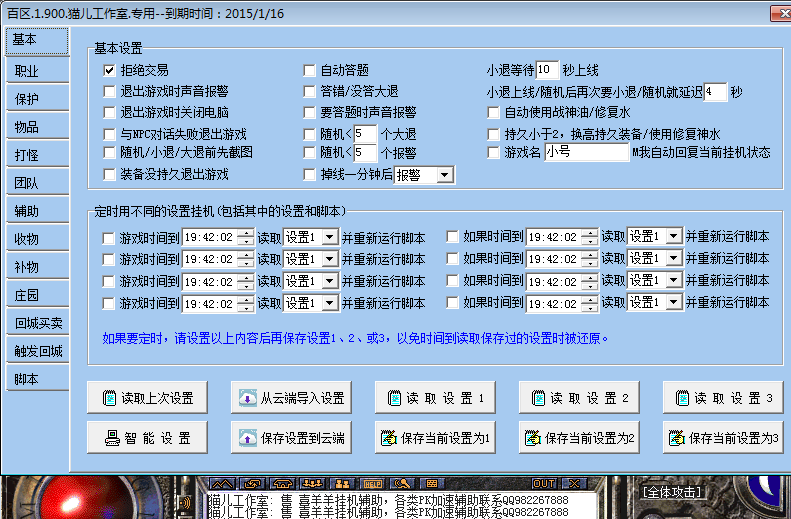Open the 物品 tab
The width and height of the screenshot is (791, 519).
38,127
